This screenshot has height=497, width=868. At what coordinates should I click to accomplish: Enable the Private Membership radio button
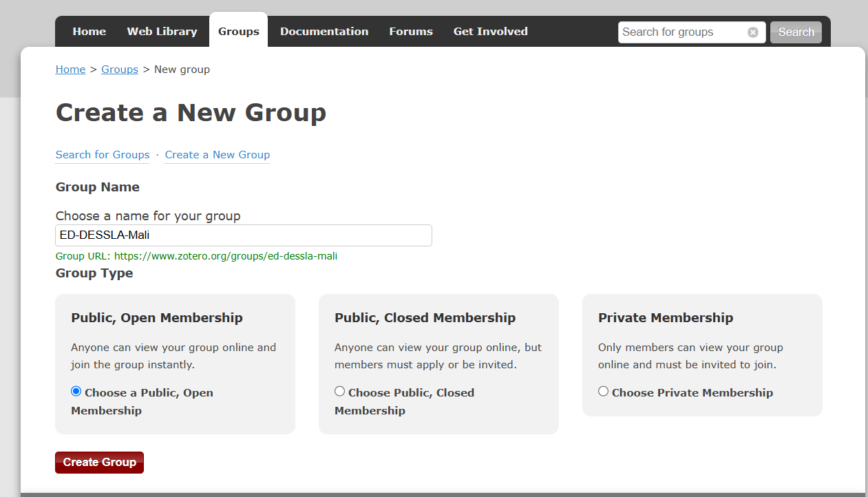coord(604,392)
